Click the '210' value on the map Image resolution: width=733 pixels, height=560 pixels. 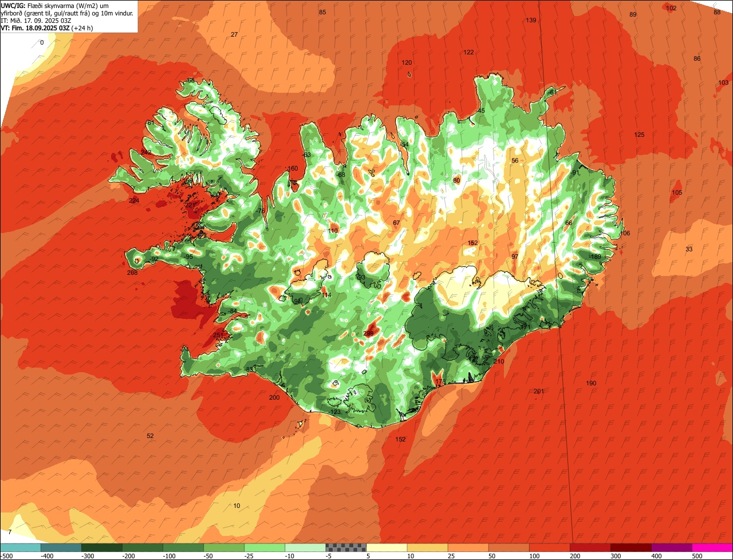tap(499, 361)
